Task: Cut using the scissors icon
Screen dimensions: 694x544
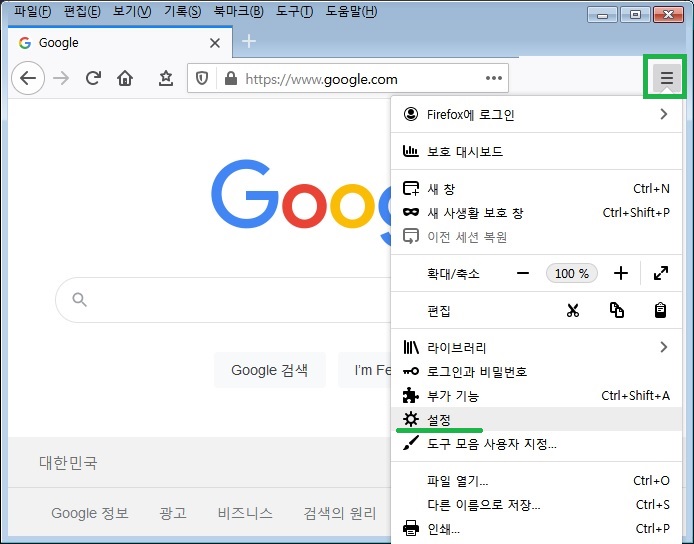Action: (573, 310)
